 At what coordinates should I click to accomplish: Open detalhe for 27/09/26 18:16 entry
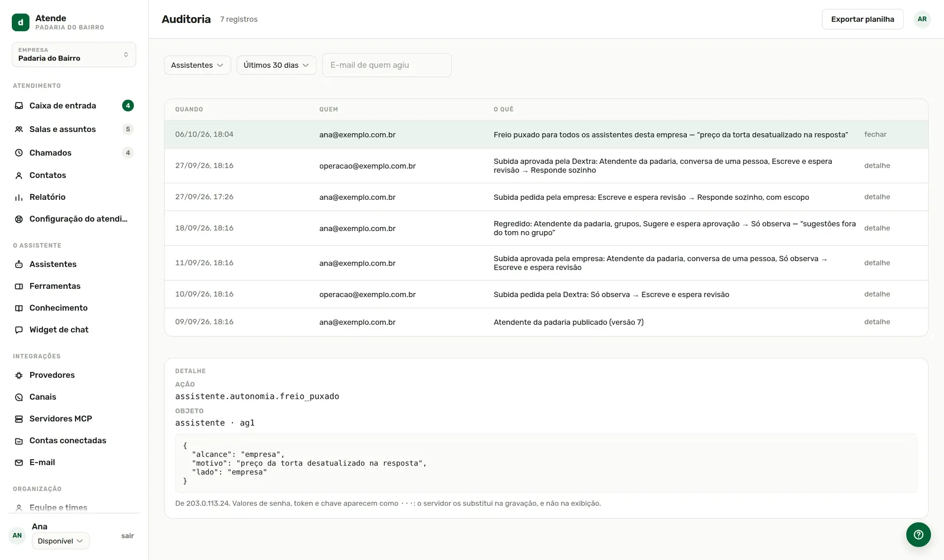tap(877, 166)
